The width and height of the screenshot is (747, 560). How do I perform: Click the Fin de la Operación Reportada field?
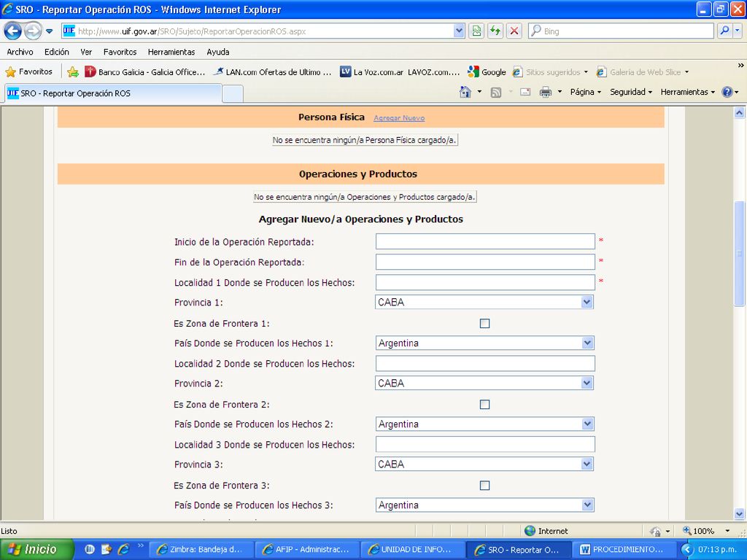[x=485, y=262]
